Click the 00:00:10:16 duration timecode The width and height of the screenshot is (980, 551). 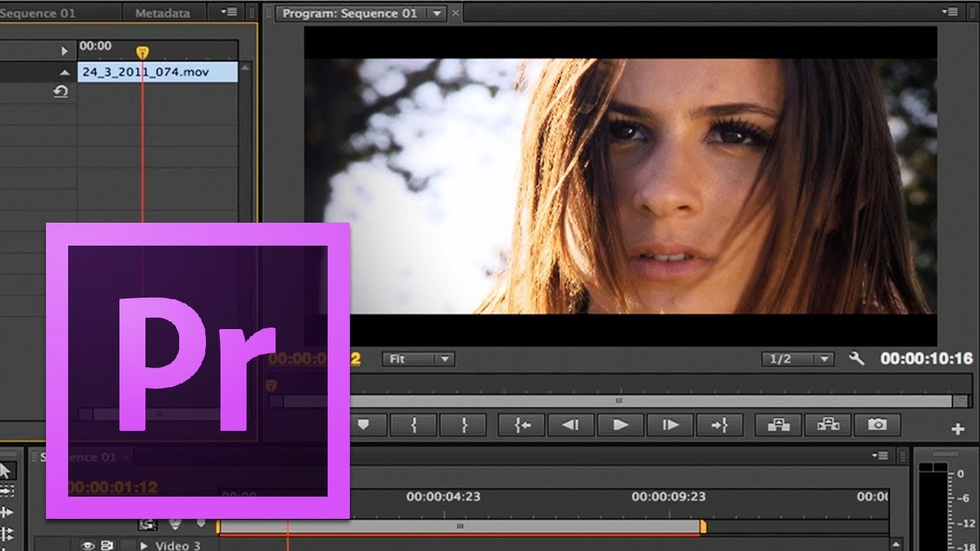point(926,358)
